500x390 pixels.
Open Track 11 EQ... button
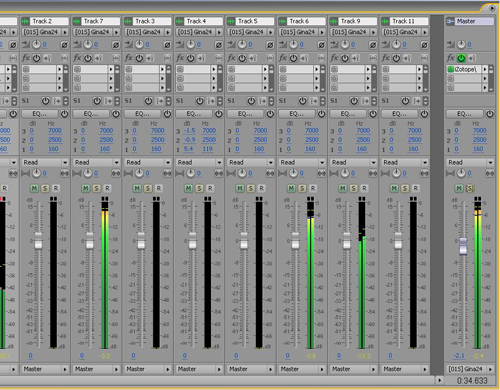399,114
